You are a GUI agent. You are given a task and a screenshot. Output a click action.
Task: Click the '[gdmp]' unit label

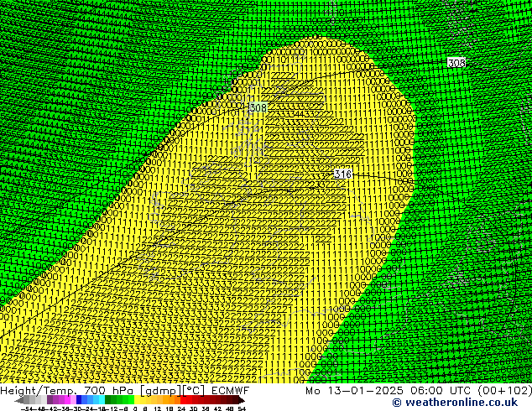[x=161, y=391]
